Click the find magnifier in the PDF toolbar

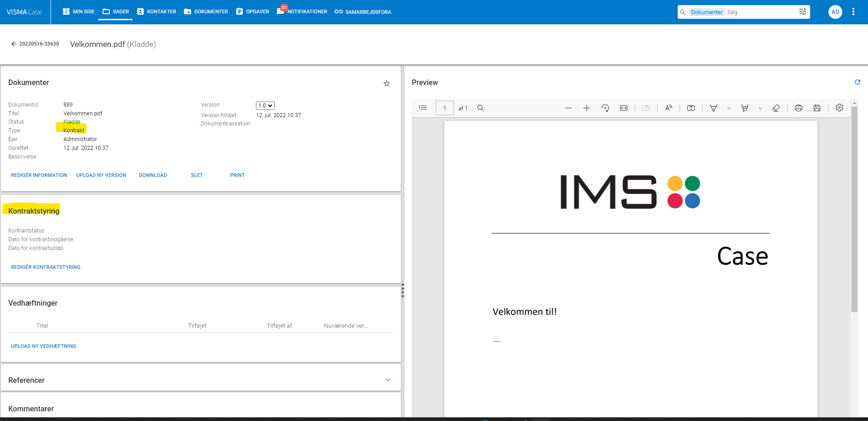pos(481,108)
